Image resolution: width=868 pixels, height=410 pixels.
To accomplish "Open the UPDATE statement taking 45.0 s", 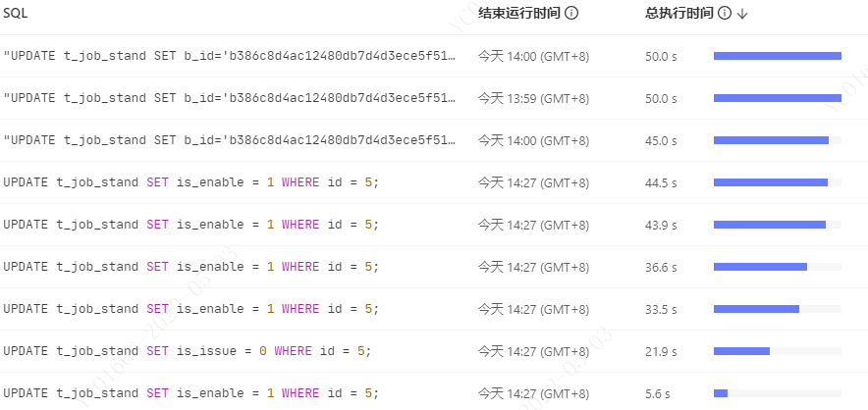I will coord(229,140).
